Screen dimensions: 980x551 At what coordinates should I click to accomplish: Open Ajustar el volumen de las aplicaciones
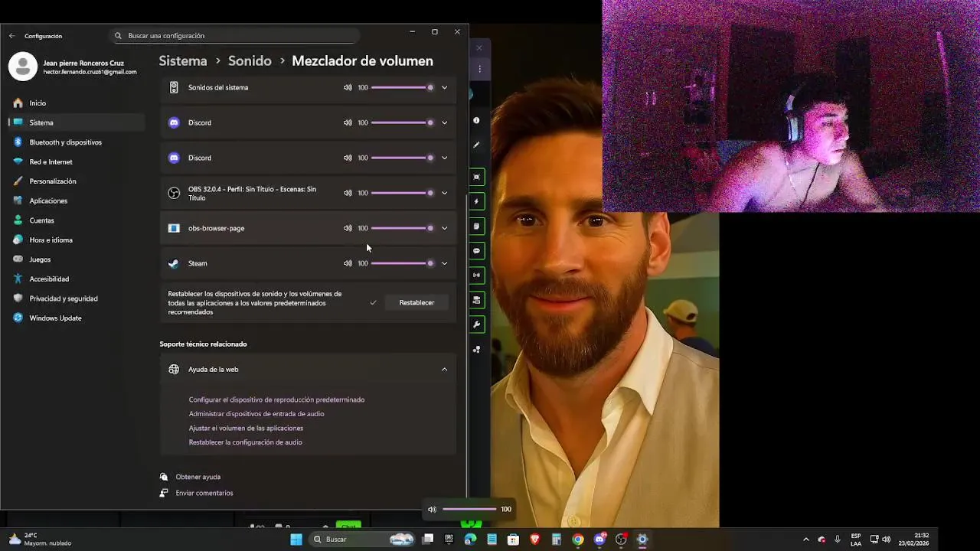246,428
